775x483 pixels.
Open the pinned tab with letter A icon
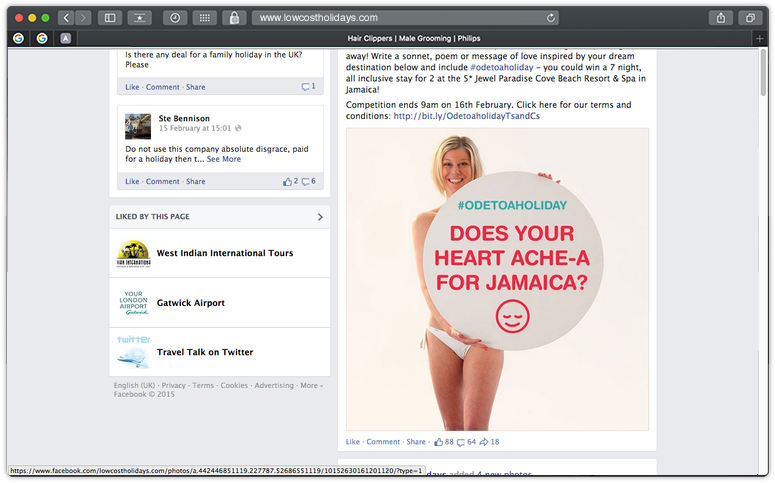point(66,38)
